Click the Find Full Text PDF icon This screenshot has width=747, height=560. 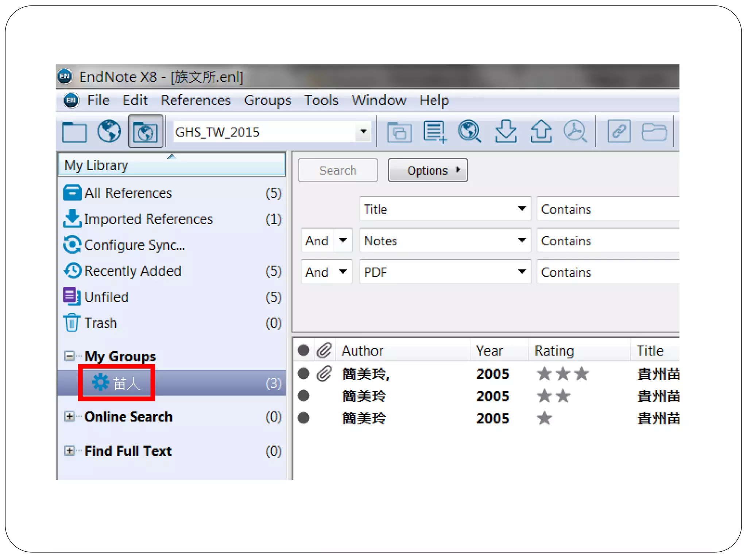tap(575, 132)
